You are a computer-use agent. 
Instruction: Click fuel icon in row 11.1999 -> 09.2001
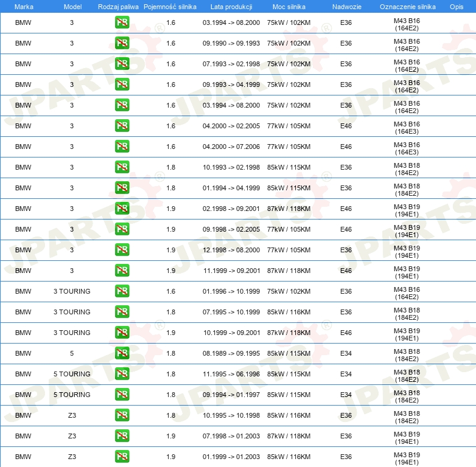tap(122, 271)
